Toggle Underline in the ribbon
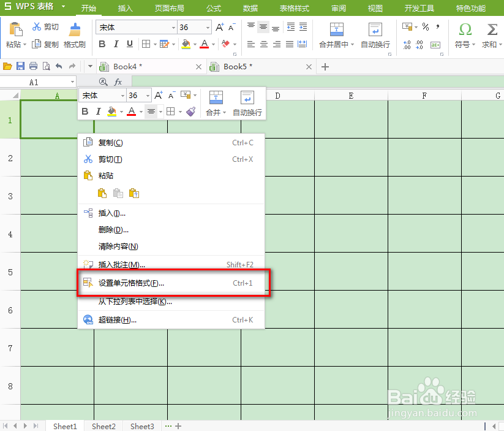 click(x=130, y=44)
